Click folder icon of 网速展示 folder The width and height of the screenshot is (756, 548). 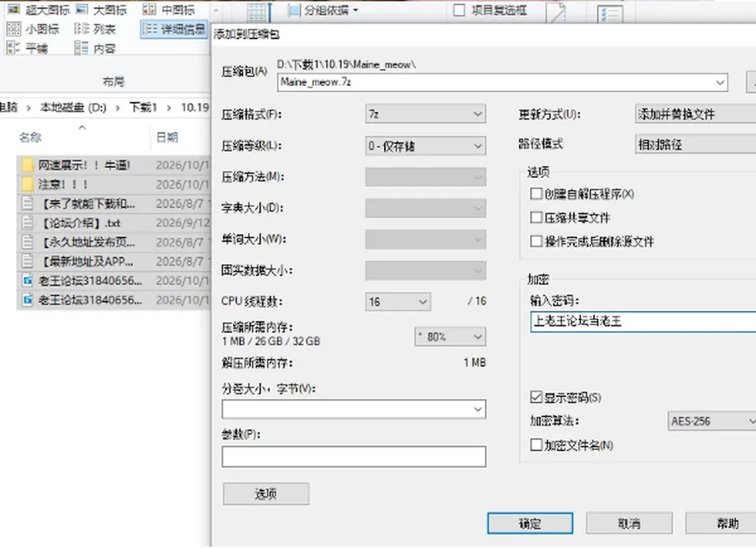pyautogui.click(x=28, y=165)
